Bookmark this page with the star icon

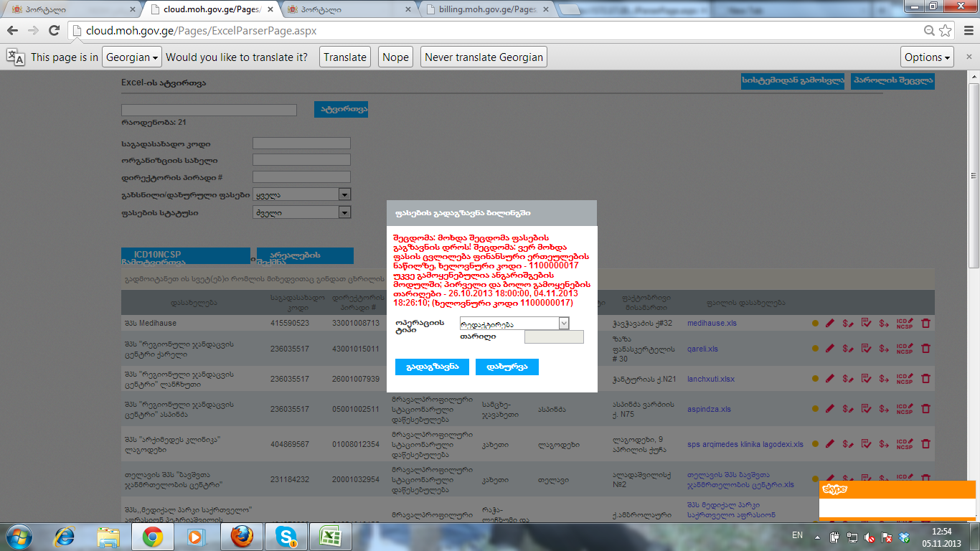(946, 31)
